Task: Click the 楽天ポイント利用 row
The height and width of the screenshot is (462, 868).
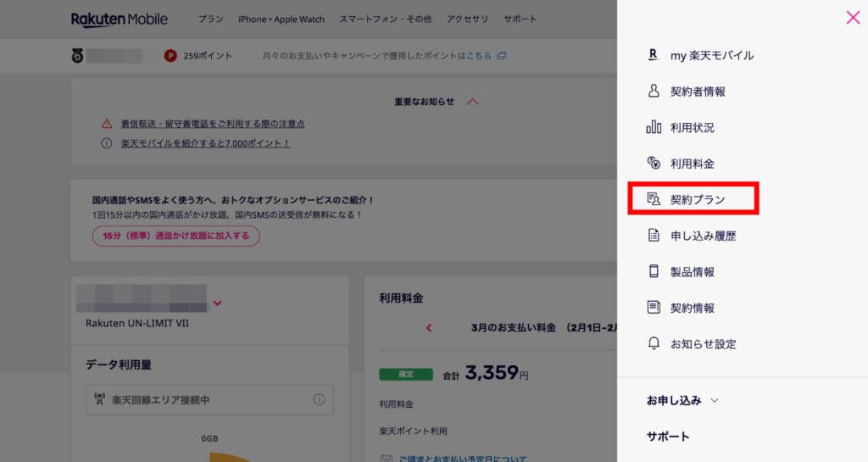Action: tap(414, 431)
